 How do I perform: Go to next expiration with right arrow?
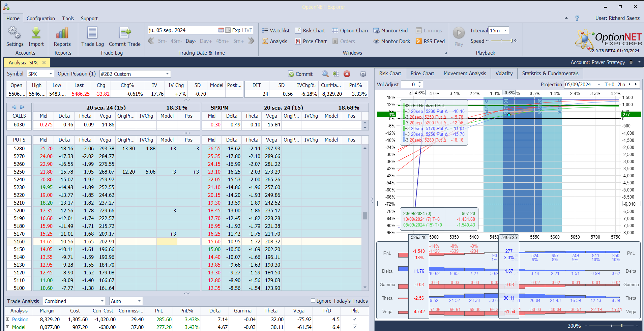coord(22,107)
